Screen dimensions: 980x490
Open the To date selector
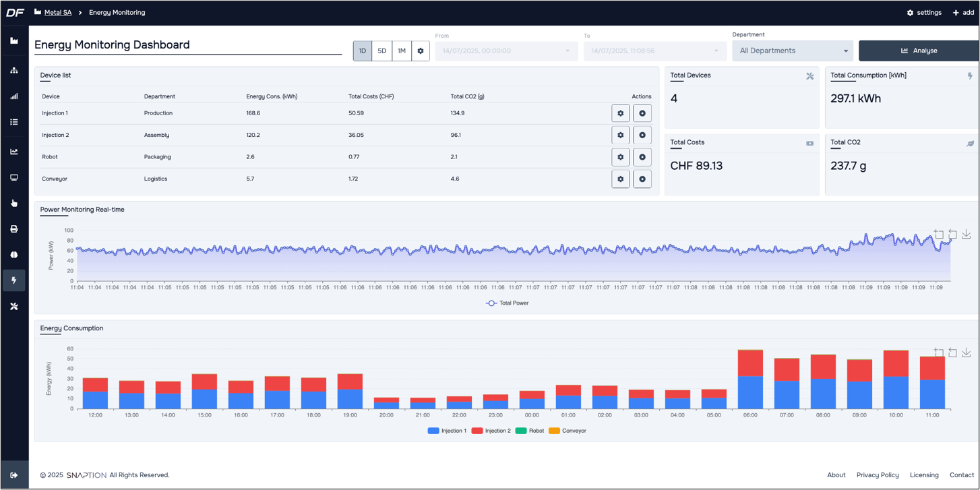click(714, 51)
